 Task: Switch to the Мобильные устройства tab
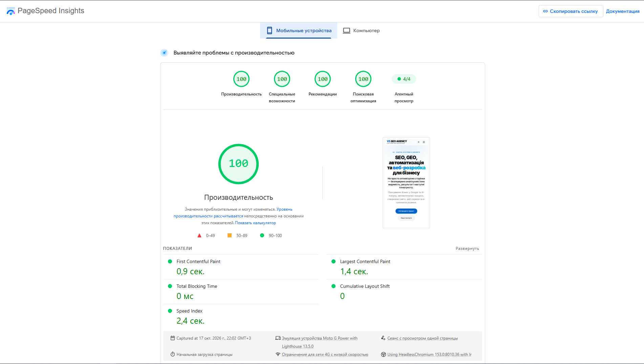tap(299, 30)
